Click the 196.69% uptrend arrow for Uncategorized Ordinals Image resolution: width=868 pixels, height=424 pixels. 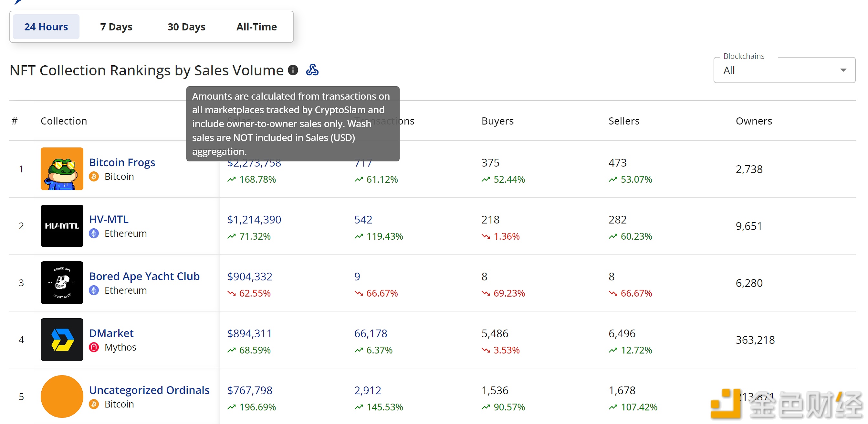coord(232,407)
